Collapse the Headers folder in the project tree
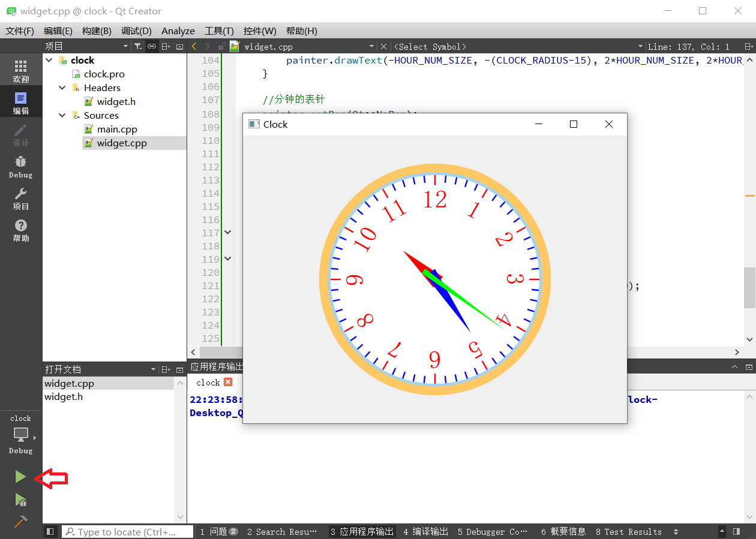This screenshot has width=756, height=539. 62,88
